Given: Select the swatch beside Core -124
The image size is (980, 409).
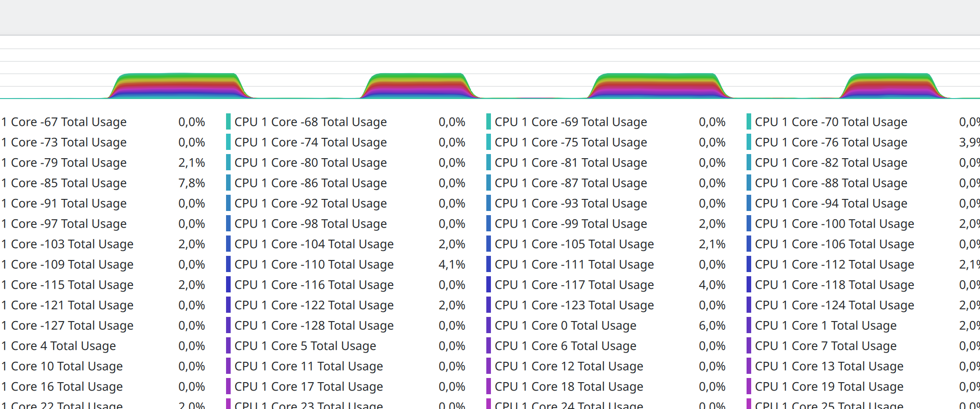Looking at the screenshot, I should pos(749,305).
